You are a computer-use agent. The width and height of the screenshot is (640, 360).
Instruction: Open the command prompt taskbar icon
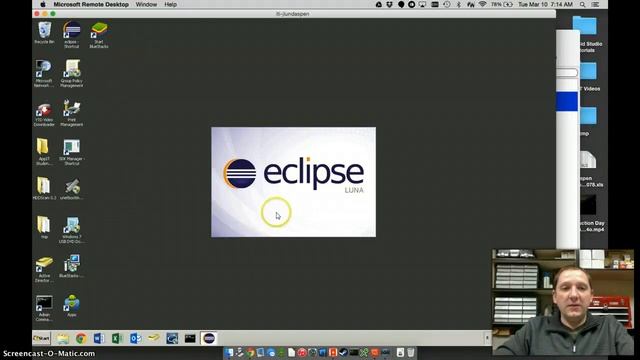[x=190, y=338]
